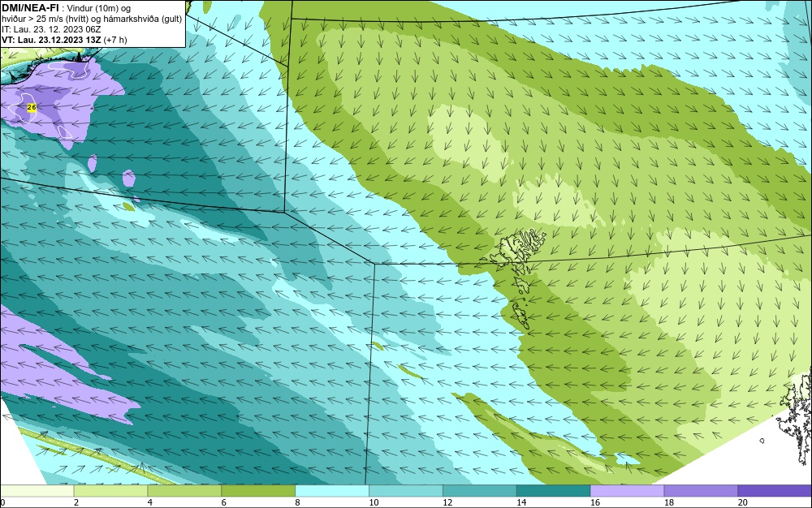
Task: Click the "Vindur (10m) og" title text
Action: (x=99, y=8)
